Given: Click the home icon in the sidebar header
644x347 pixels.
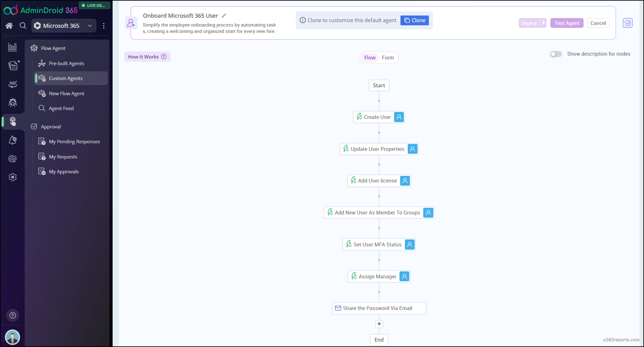Looking at the screenshot, I should tap(9, 26).
